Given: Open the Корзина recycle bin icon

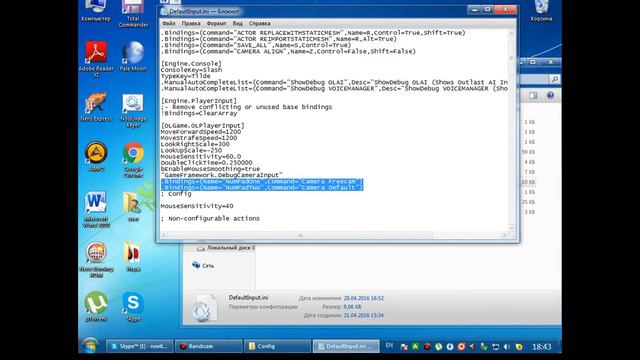Looking at the screenshot, I should point(541,10).
